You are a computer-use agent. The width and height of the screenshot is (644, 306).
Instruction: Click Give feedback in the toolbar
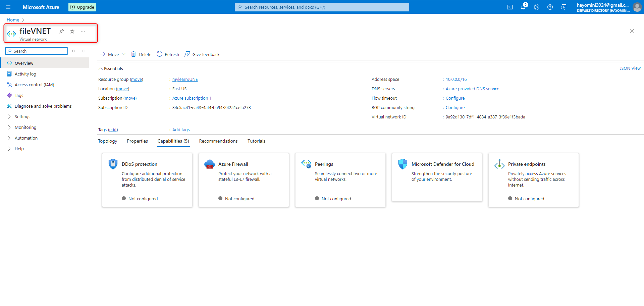(202, 54)
